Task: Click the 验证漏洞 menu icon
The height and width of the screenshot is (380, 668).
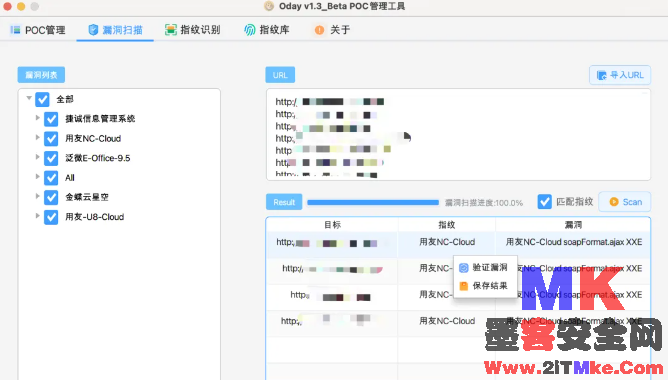Action: point(464,268)
